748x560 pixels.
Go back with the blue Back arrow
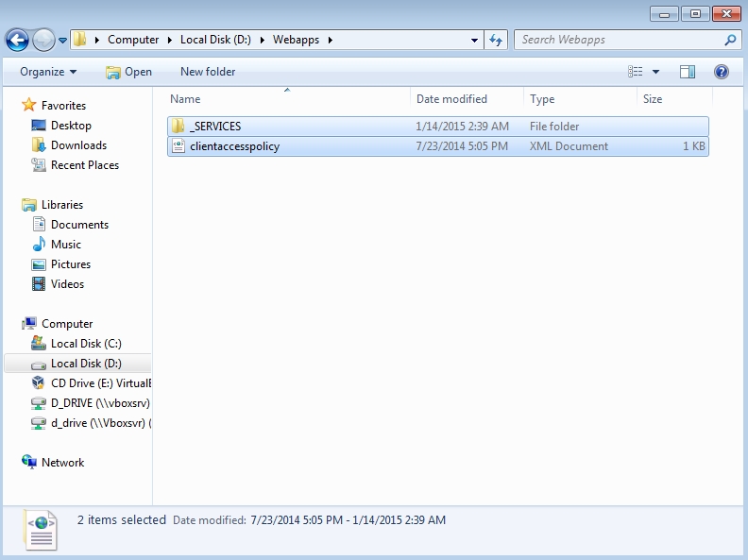[x=18, y=40]
